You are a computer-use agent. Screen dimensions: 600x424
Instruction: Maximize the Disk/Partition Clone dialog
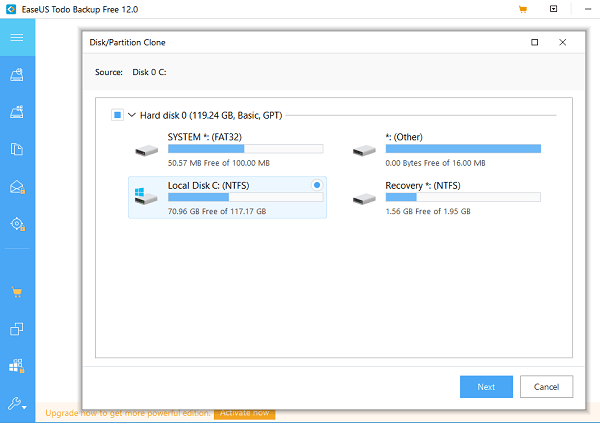tap(535, 42)
